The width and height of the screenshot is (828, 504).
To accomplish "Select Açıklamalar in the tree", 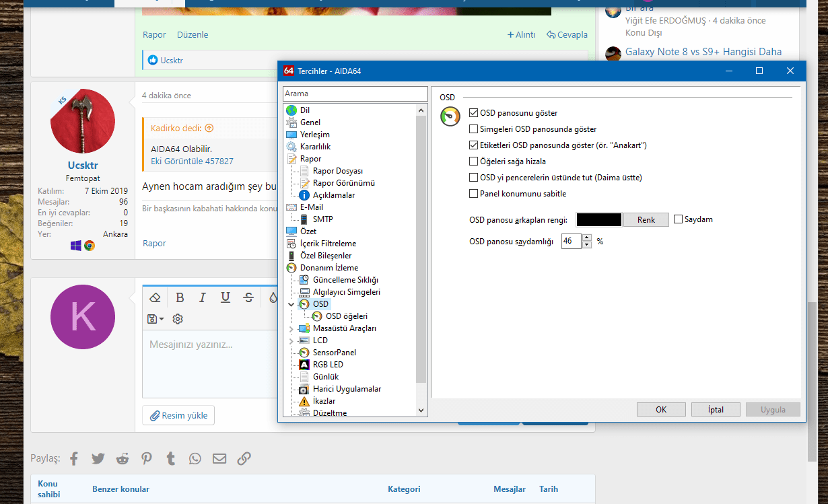I will click(x=334, y=195).
